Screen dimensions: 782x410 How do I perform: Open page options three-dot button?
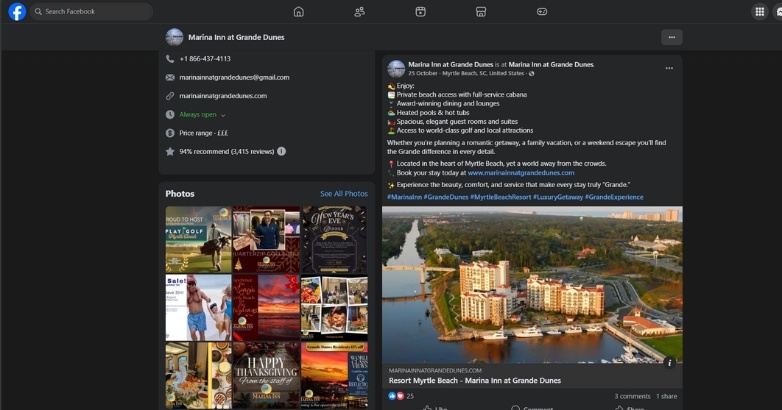[x=672, y=37]
